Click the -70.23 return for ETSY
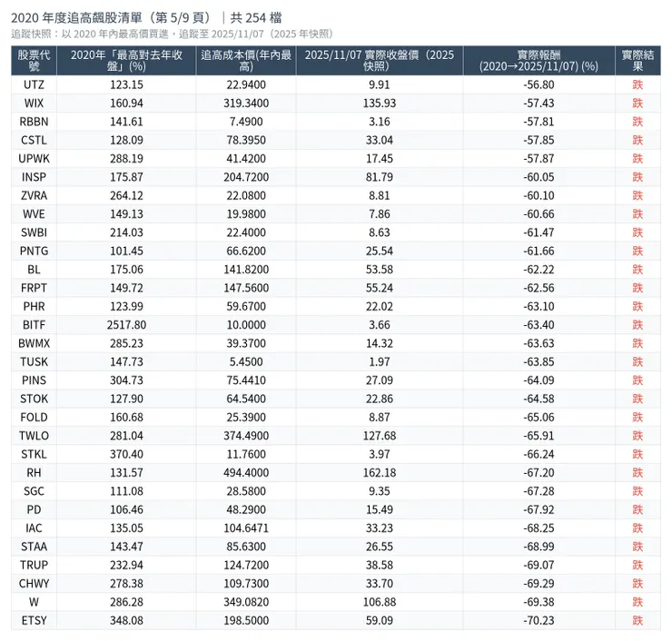 [539, 620]
